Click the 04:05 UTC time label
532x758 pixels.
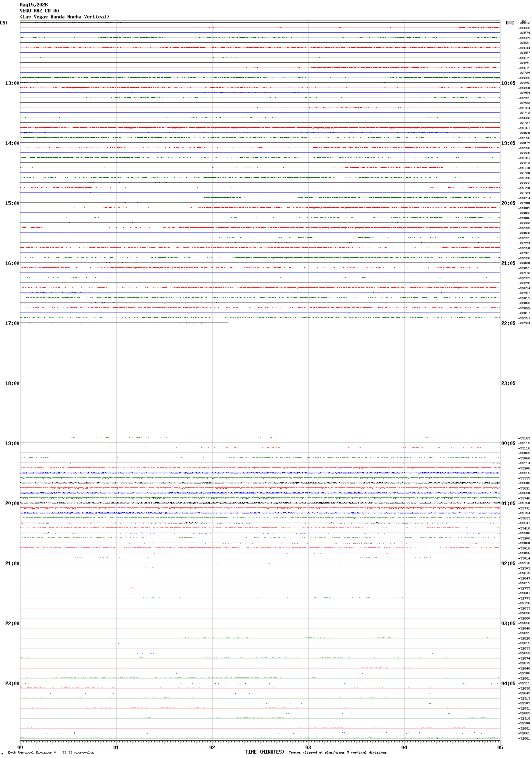click(508, 684)
